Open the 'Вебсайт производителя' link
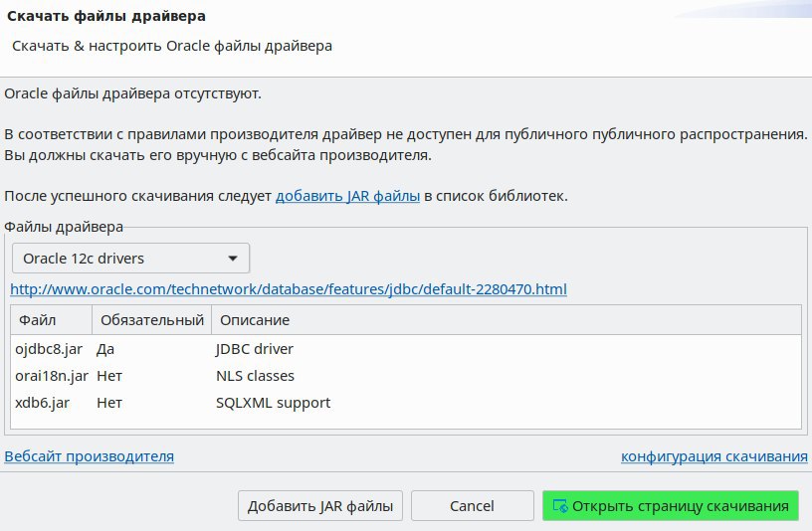The image size is (812, 531). (x=90, y=456)
